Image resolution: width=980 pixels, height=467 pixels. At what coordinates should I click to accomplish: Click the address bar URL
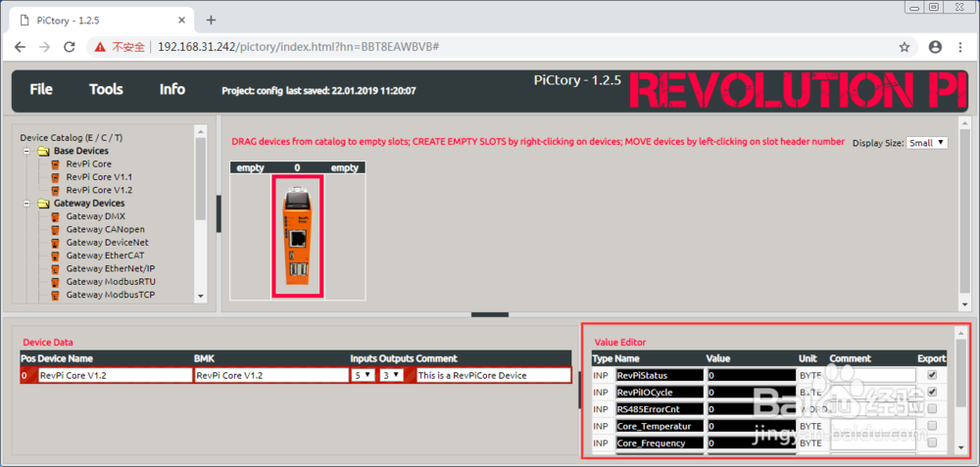tap(298, 47)
